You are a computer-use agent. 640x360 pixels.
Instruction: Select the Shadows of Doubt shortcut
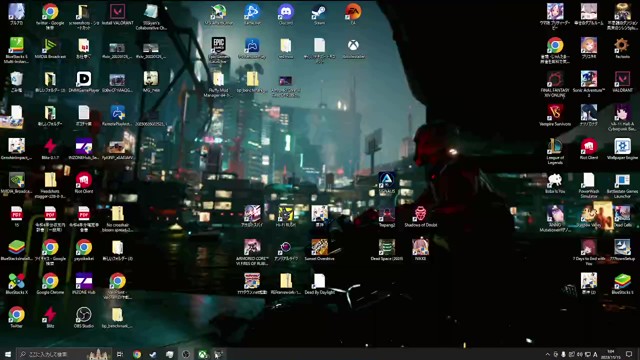[x=420, y=216]
